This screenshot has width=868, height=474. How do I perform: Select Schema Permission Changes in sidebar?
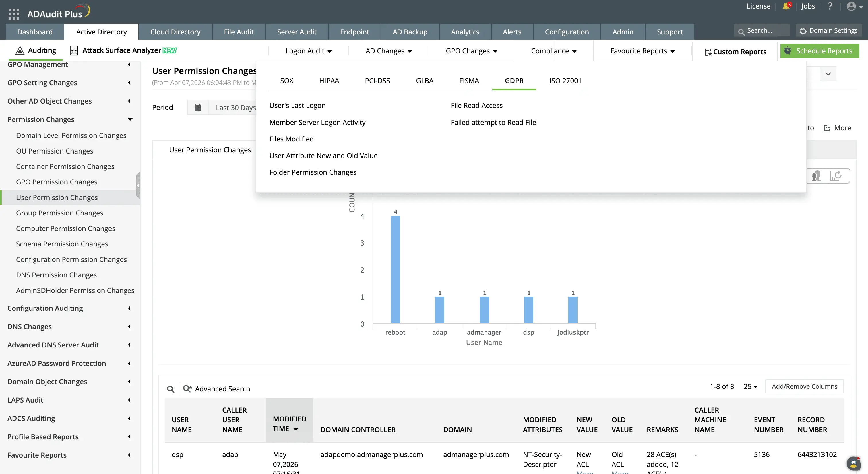coord(62,244)
